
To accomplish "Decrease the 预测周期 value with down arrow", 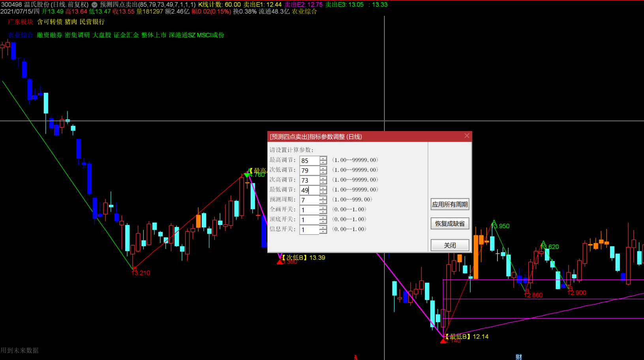I will 323,202.
